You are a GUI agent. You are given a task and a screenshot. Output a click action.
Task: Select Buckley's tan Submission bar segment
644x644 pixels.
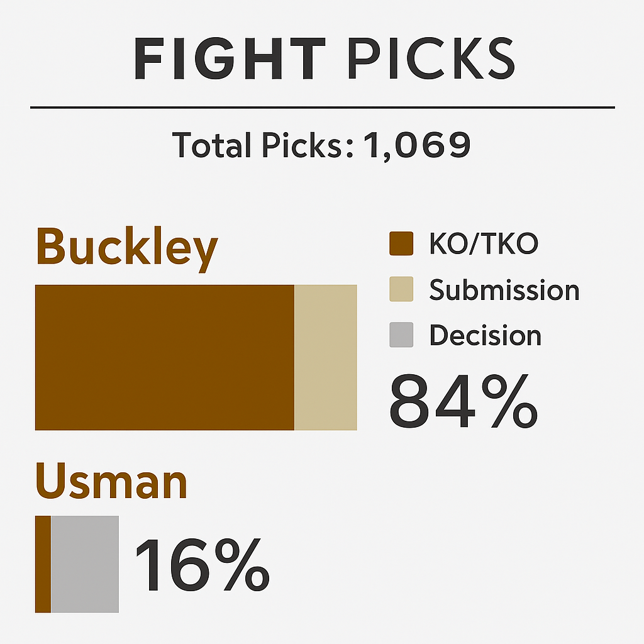[326, 357]
